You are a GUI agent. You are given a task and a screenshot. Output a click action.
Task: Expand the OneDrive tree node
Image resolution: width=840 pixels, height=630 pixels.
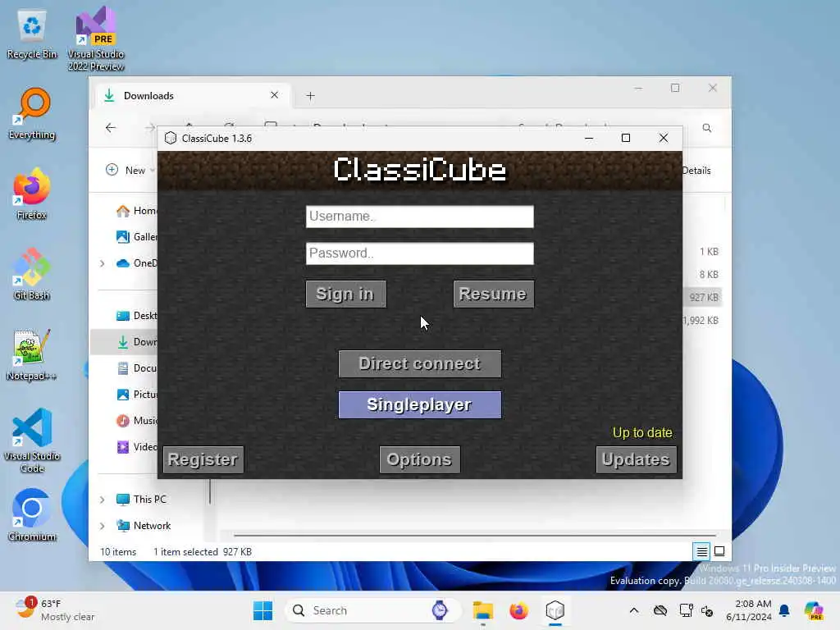102,263
